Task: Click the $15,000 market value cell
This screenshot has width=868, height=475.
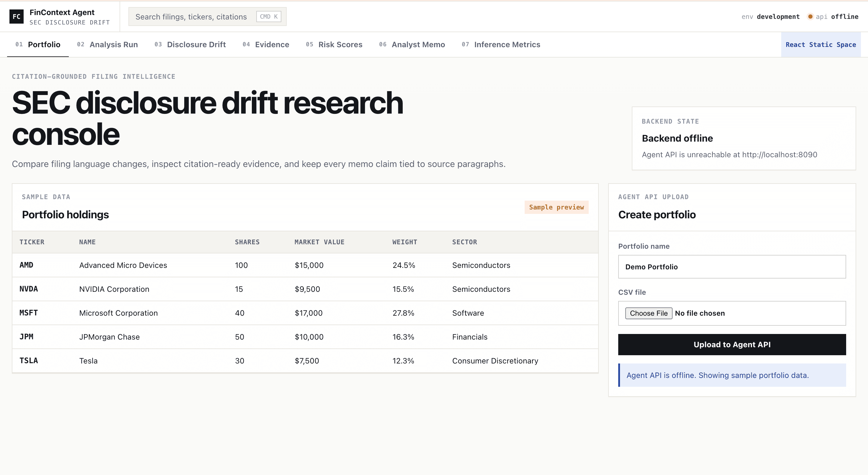Action: pos(309,265)
